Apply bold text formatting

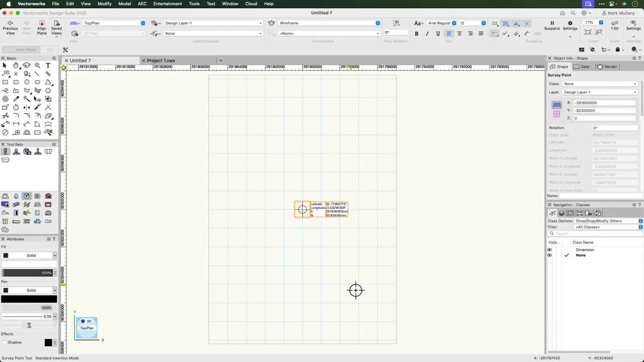[x=417, y=34]
